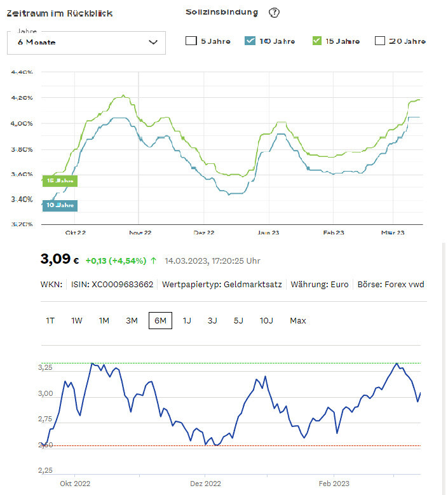Click the green '15 Jahre' chart line label
The height and width of the screenshot is (495, 448).
point(60,180)
